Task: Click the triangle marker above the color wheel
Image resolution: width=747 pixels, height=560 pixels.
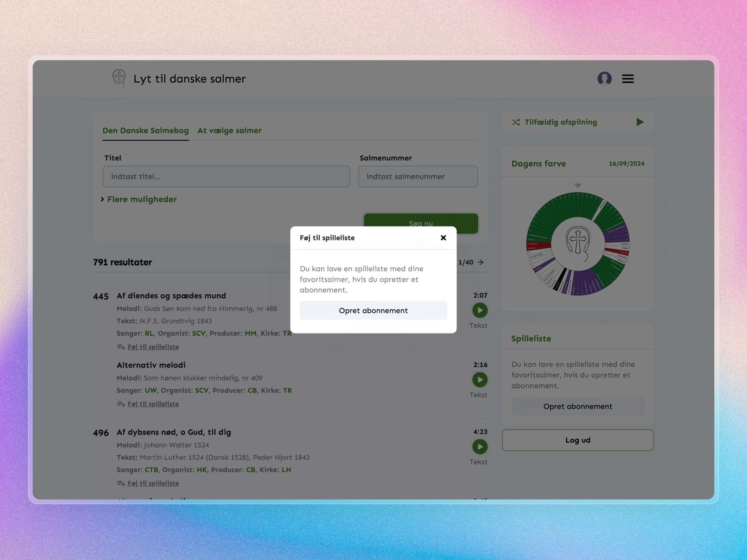Action: click(578, 185)
